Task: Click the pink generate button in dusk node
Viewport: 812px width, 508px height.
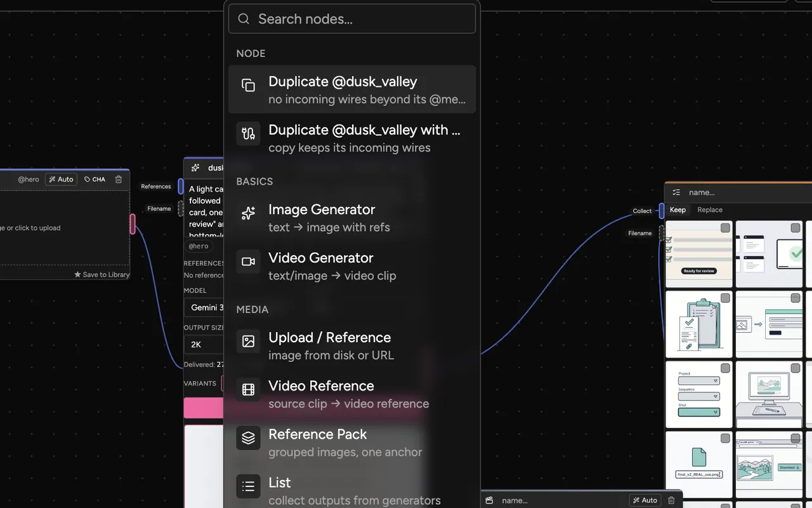Action: [204, 408]
